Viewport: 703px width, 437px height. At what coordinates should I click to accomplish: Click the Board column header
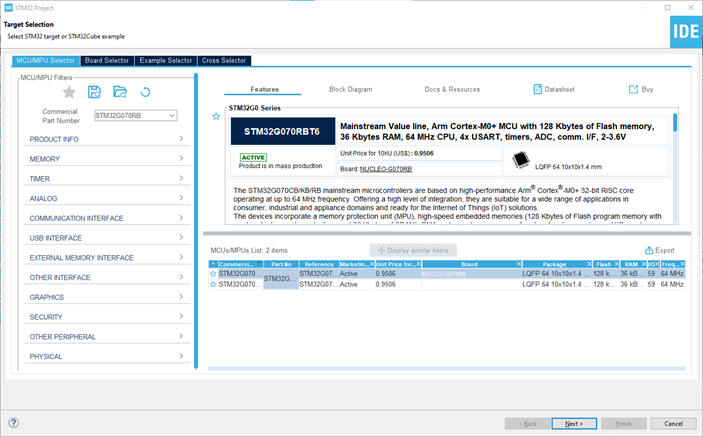(469, 264)
